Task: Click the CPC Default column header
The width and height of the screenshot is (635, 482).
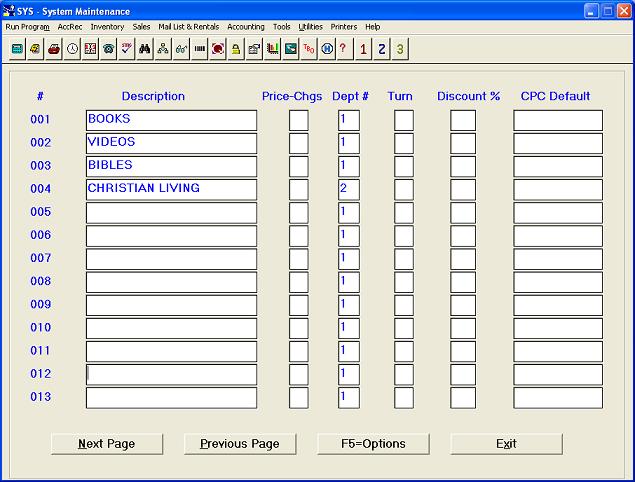Action: point(555,96)
